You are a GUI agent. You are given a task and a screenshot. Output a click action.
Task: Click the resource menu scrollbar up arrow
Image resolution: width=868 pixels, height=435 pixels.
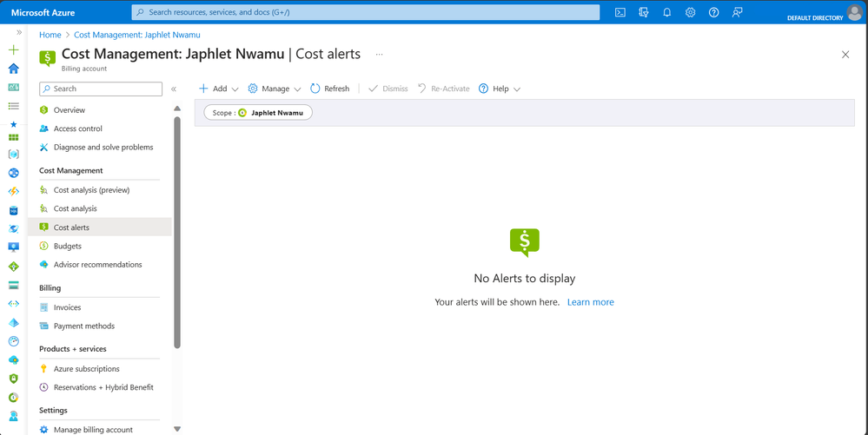coord(177,109)
